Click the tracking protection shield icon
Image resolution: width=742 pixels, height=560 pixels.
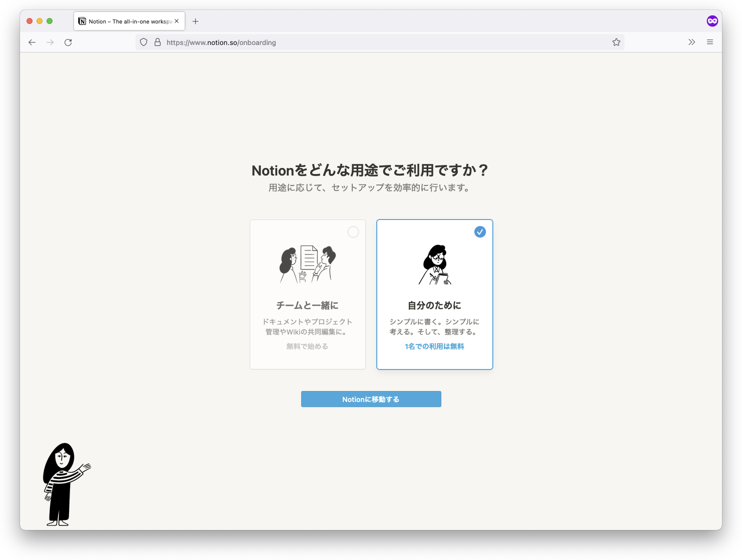pyautogui.click(x=143, y=42)
